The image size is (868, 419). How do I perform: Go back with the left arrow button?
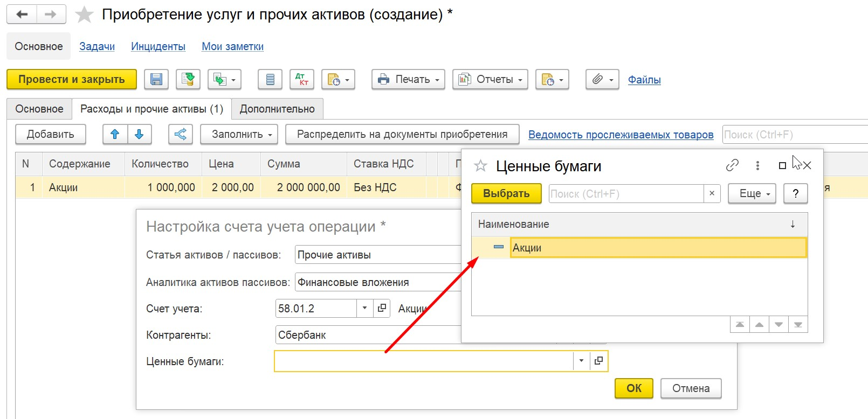[22, 15]
